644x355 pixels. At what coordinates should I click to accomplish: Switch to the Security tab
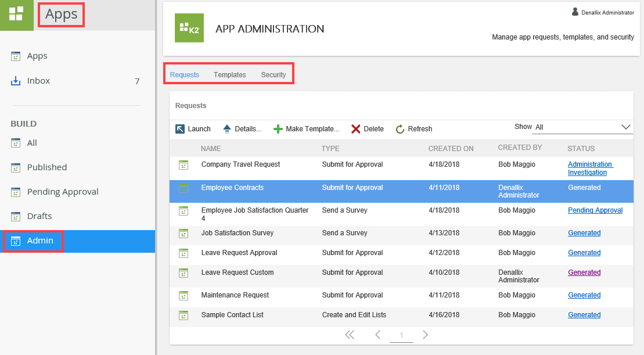point(273,75)
